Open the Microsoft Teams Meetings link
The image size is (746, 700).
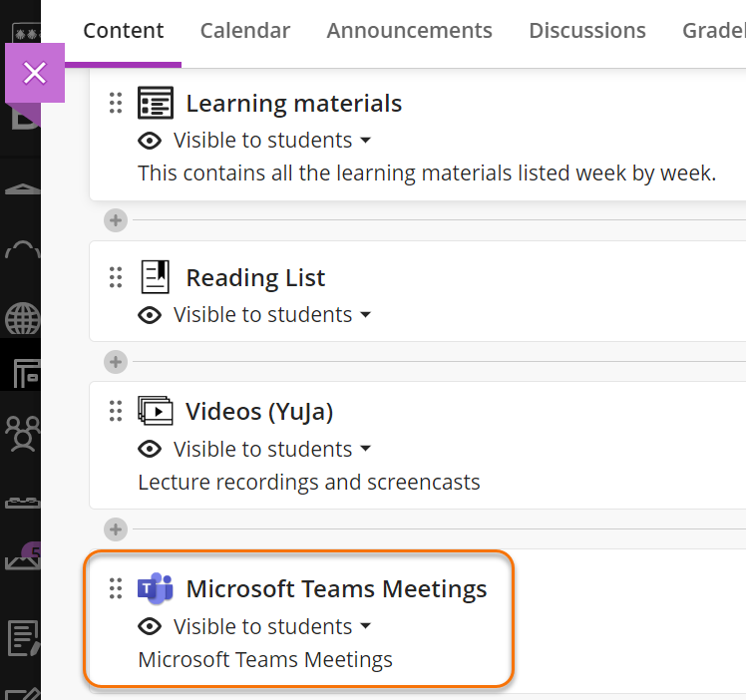(336, 589)
